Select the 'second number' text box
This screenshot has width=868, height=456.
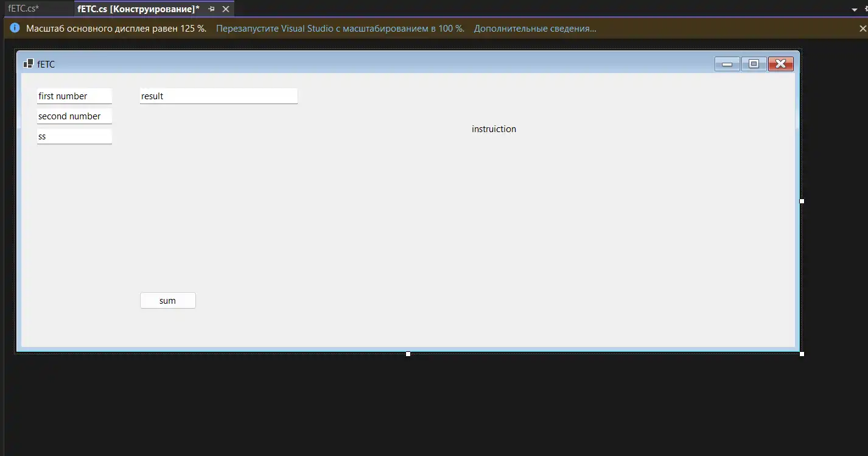[x=74, y=116]
